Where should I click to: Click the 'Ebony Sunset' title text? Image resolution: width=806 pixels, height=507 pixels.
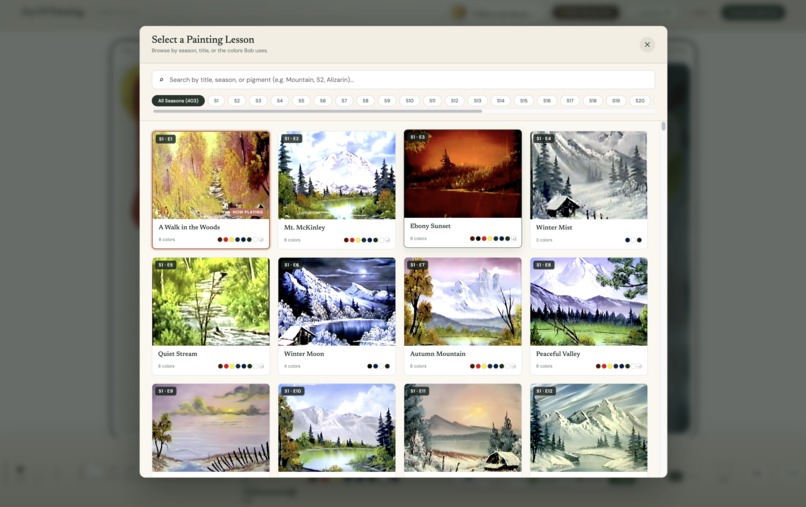tap(430, 226)
